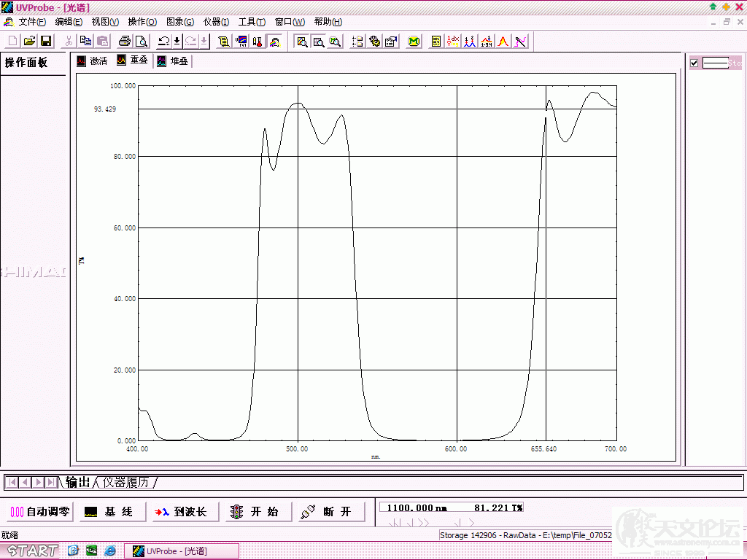This screenshot has height=560, width=747.
Task: Open the red peak area icon
Action: [x=503, y=41]
